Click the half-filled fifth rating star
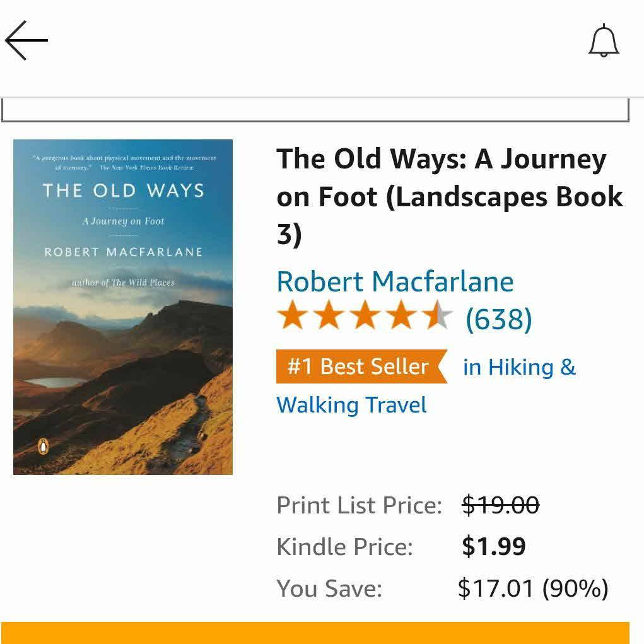 pyautogui.click(x=438, y=316)
